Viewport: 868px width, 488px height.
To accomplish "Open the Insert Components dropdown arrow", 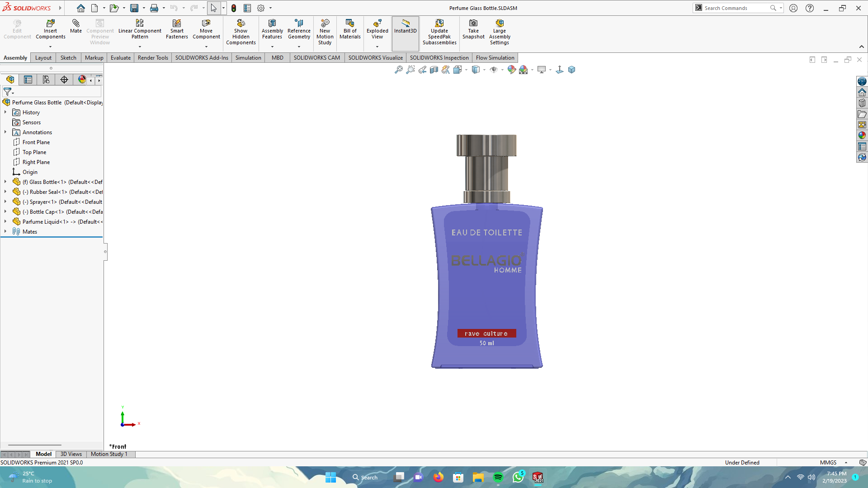I will 50,47.
